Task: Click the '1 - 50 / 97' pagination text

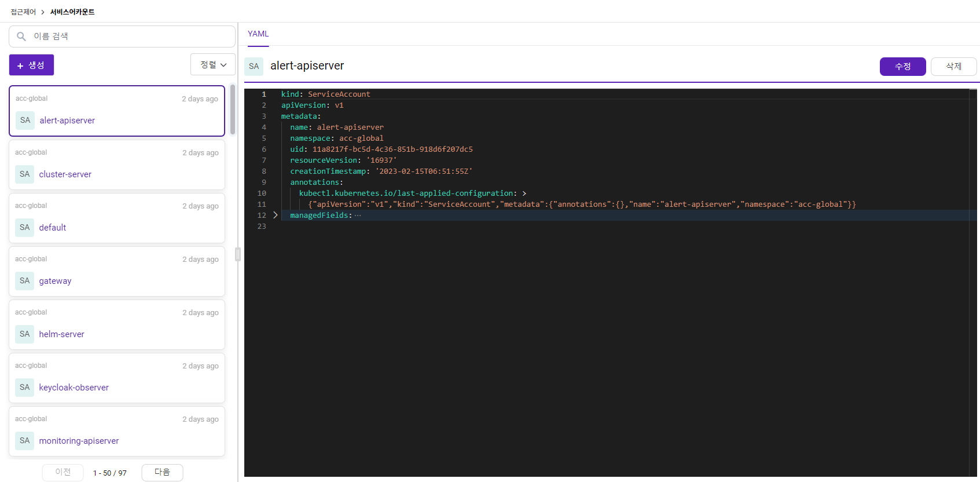Action: [110, 473]
